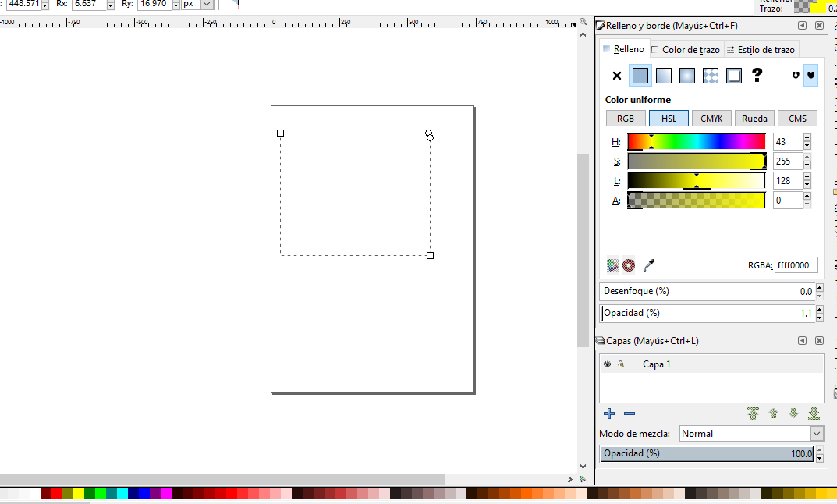This screenshot has height=504, width=837.
Task: Edit the RGBA hex value field
Action: coord(796,264)
